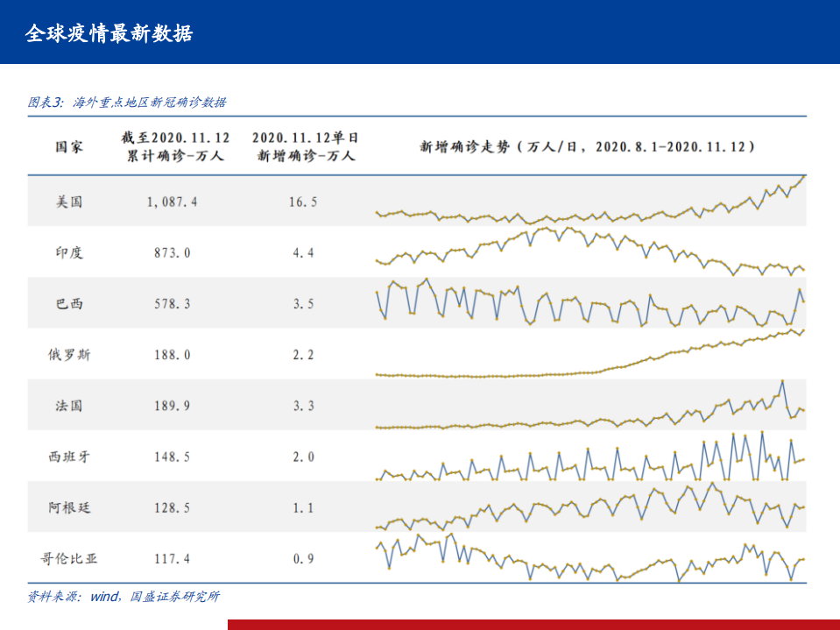Viewport: 840px width, 630px height.
Task: Click the slide title 全球疫情最新数据
Action: pyautogui.click(x=109, y=33)
